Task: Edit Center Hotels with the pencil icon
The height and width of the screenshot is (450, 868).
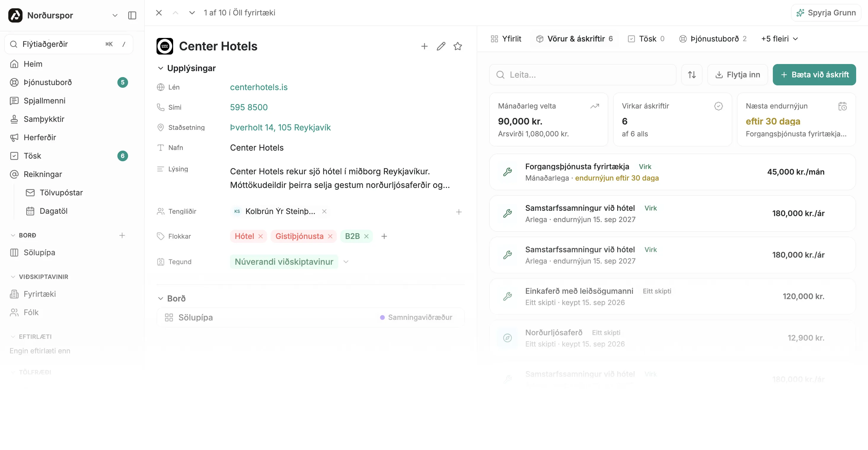Action: [441, 46]
